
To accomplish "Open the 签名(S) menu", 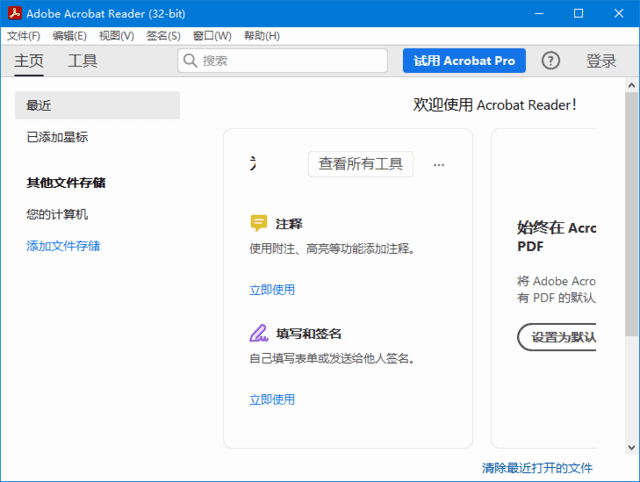I will point(163,36).
